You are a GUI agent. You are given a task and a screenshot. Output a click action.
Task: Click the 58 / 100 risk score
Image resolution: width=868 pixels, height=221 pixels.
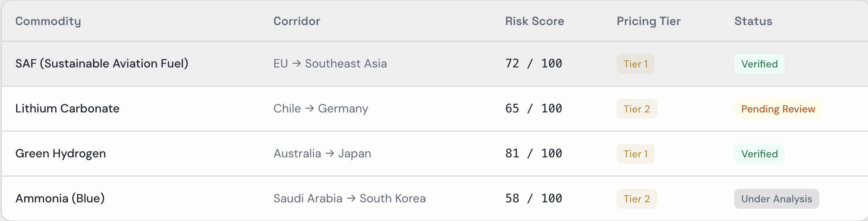[x=533, y=199]
